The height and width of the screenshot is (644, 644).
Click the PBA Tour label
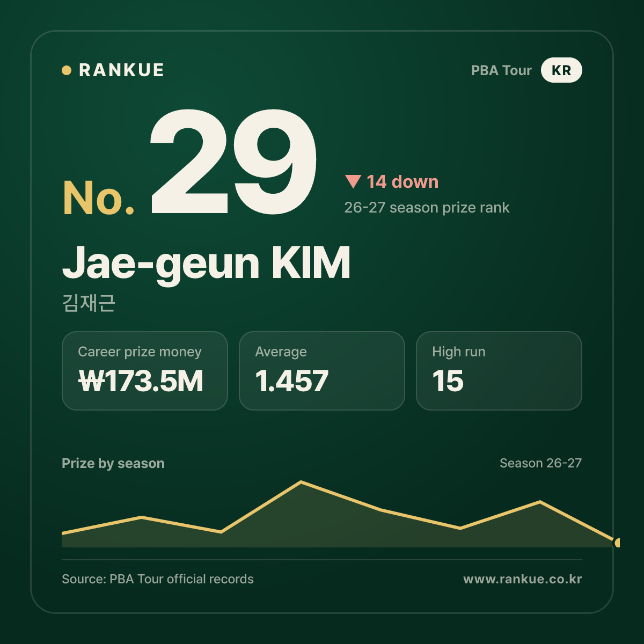point(501,70)
